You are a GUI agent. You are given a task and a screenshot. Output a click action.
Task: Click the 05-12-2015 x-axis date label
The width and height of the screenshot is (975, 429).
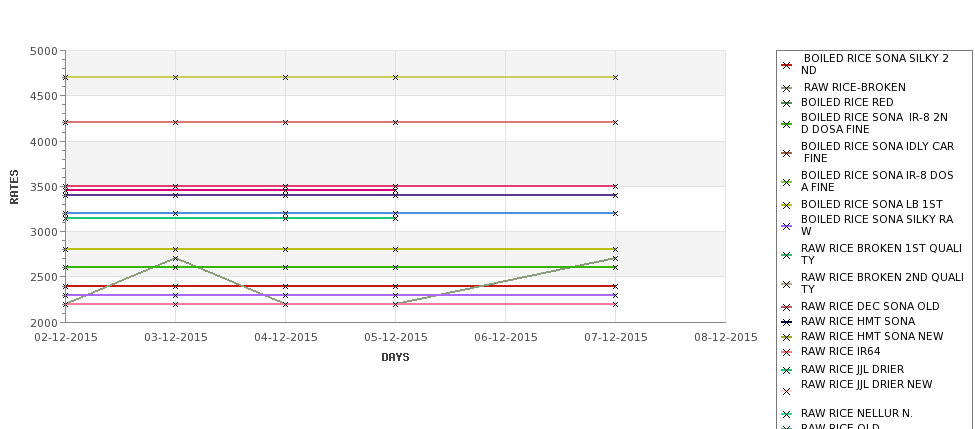(x=395, y=337)
